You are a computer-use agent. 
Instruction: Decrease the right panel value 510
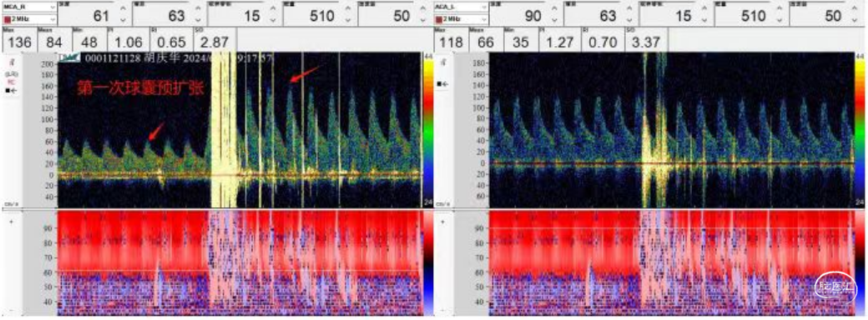point(780,20)
